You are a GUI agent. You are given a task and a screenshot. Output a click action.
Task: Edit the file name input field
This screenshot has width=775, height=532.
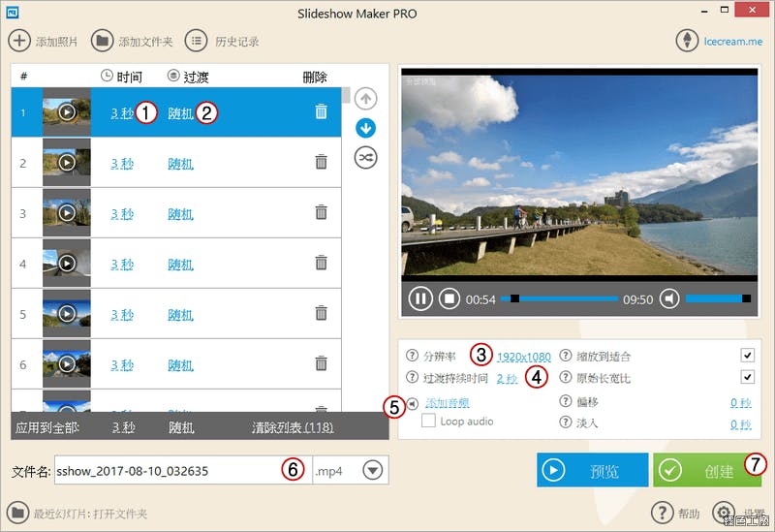tap(183, 470)
